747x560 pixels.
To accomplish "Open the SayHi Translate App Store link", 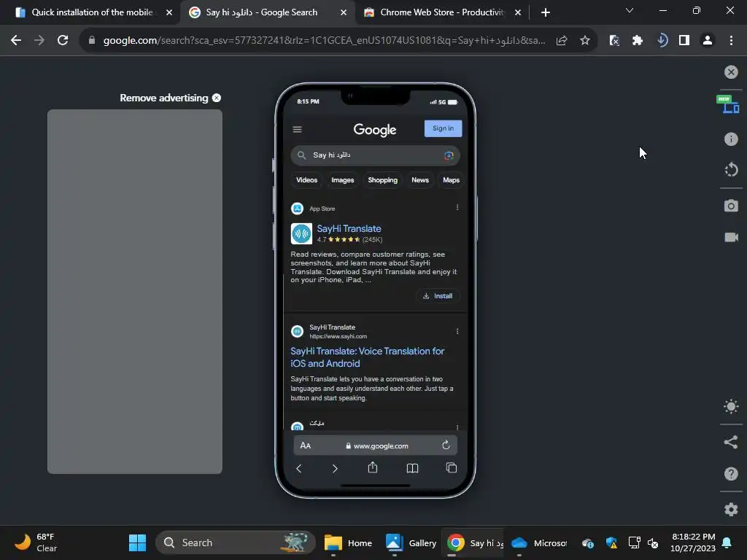I will pos(349,228).
